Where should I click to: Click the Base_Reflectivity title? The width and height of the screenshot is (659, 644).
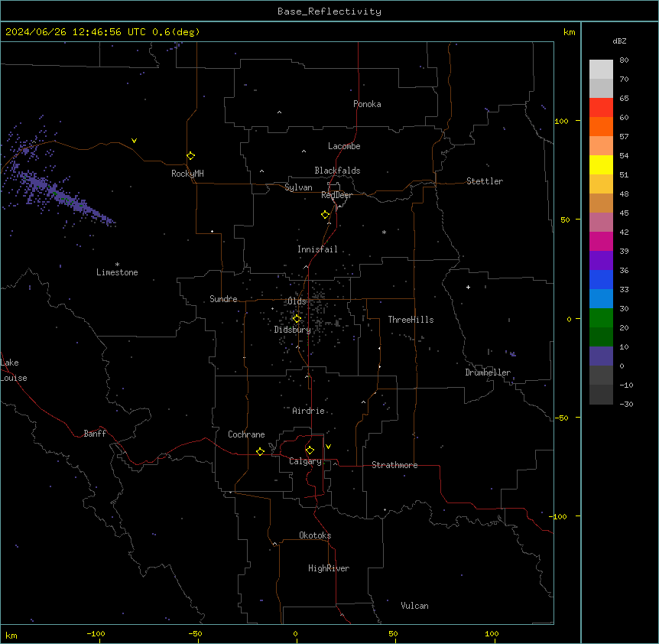[329, 11]
